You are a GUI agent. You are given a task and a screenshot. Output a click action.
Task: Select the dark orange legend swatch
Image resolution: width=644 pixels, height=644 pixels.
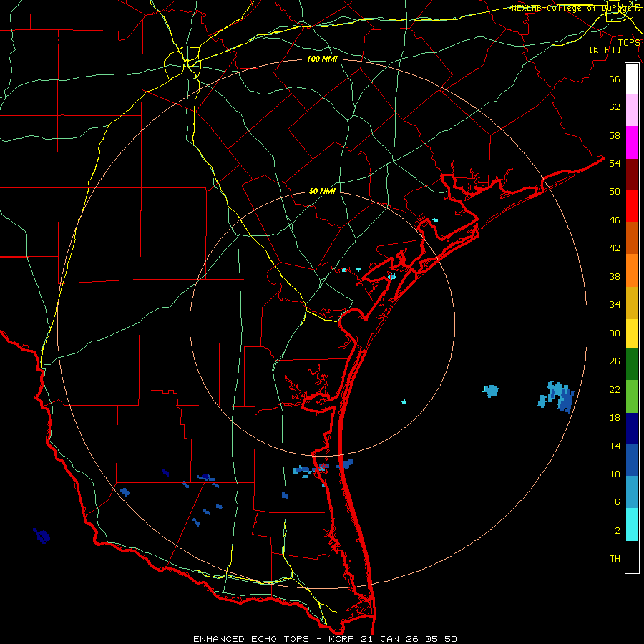632,238
